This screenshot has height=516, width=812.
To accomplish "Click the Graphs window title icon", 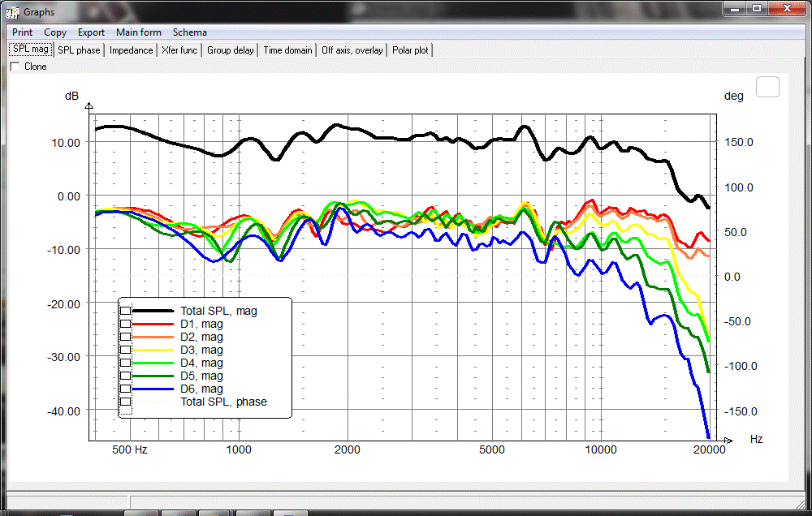I will click(x=12, y=12).
